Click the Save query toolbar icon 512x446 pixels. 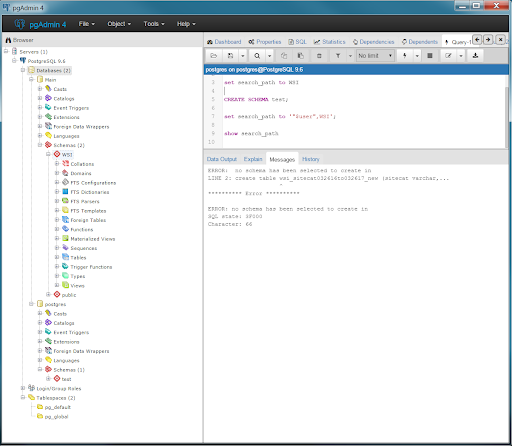(x=230, y=56)
